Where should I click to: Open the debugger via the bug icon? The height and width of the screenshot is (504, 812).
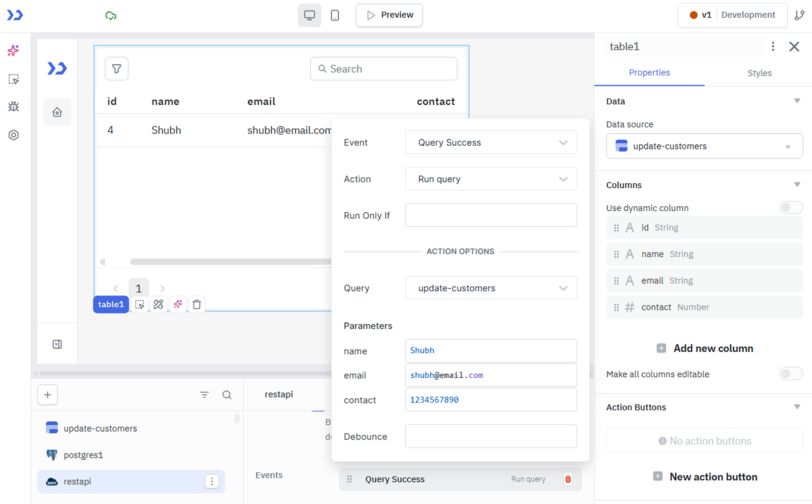coord(13,107)
